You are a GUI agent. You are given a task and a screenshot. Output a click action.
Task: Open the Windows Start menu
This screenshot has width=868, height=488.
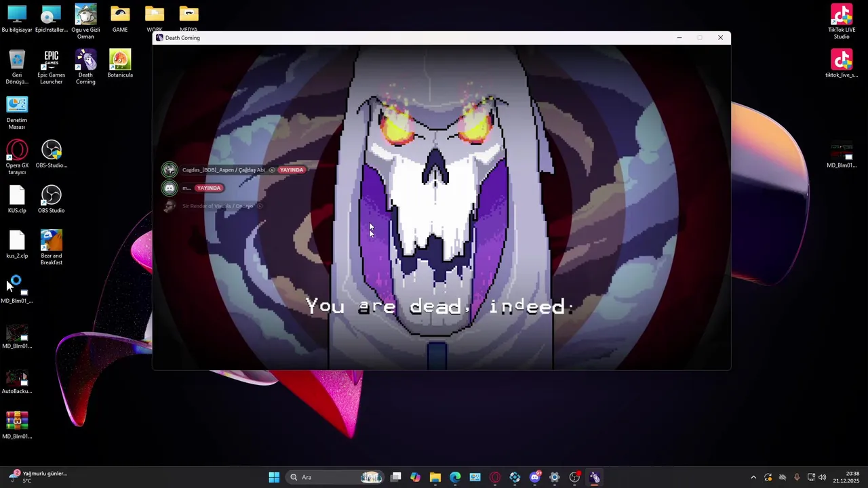click(x=274, y=477)
